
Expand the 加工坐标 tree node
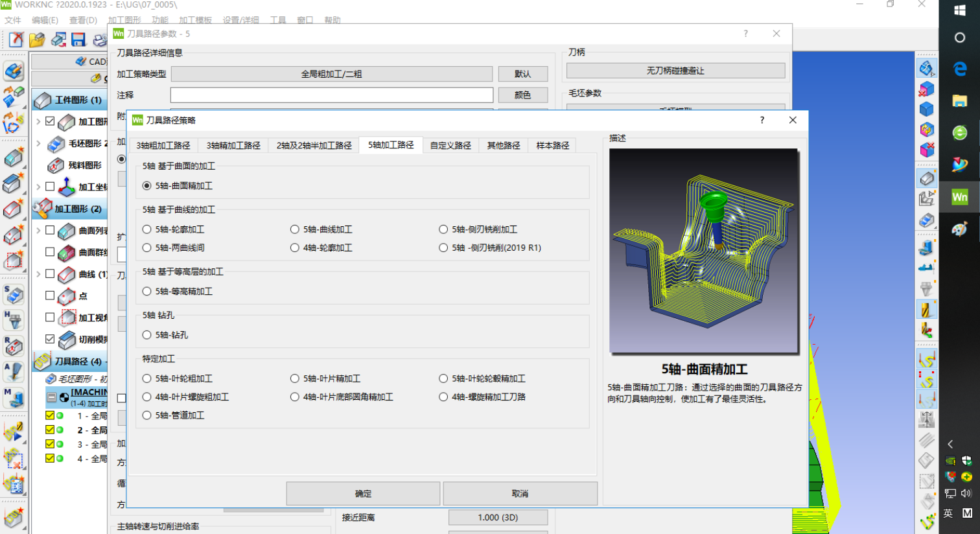(x=38, y=187)
